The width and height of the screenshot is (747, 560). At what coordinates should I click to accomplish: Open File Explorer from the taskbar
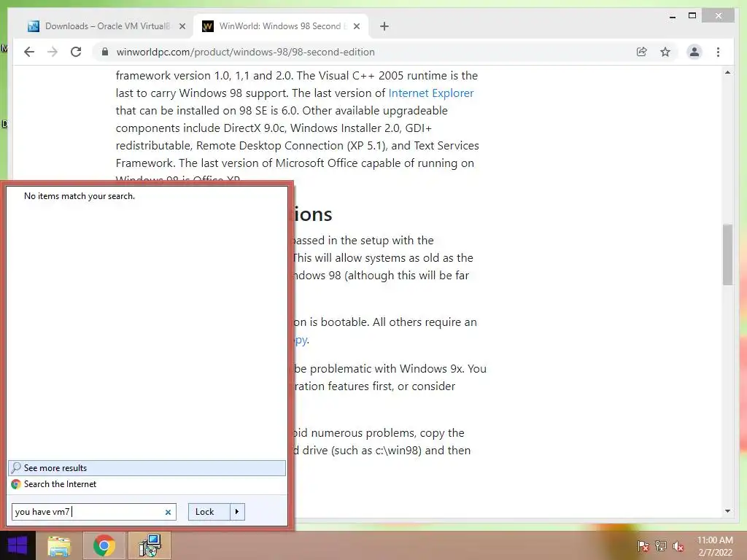point(58,545)
